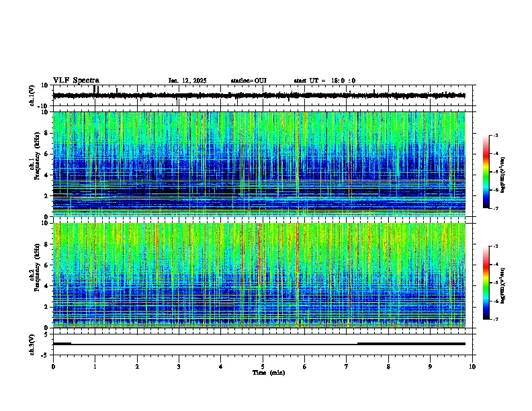Click the 'ch.1(V)' axis label
Image resolution: width=532 pixels, height=411 pixels.
click(32, 95)
